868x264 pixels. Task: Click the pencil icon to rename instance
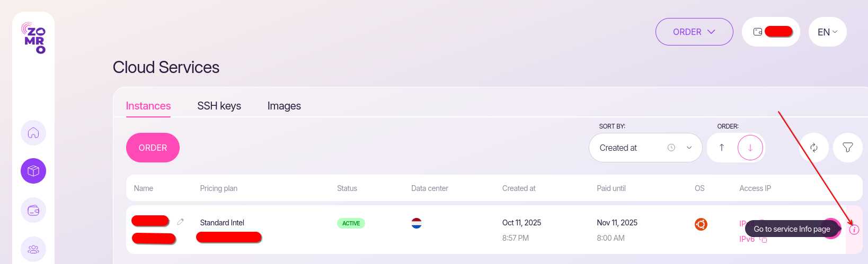180,222
